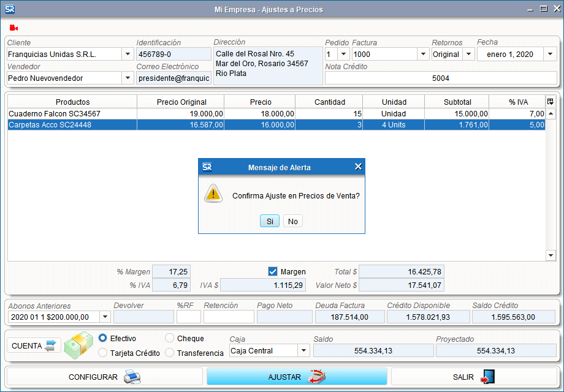Click the Nota Crédito field
Screen dimensions: 564x392
pos(440,78)
